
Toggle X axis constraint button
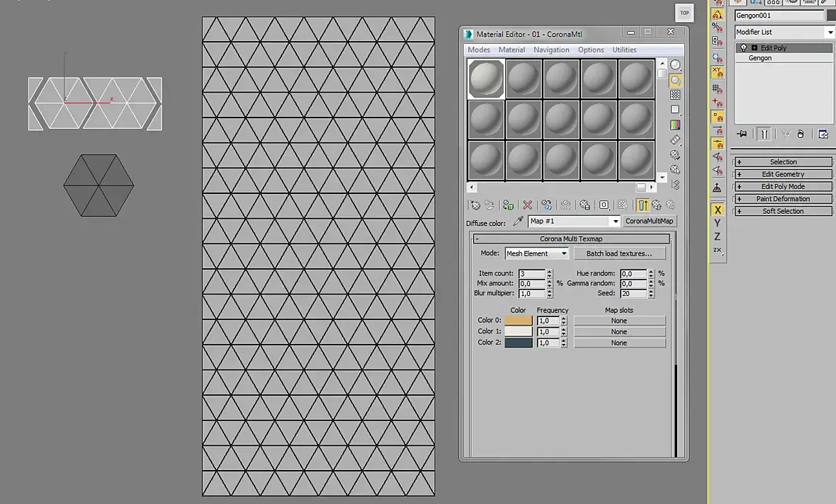coord(717,210)
